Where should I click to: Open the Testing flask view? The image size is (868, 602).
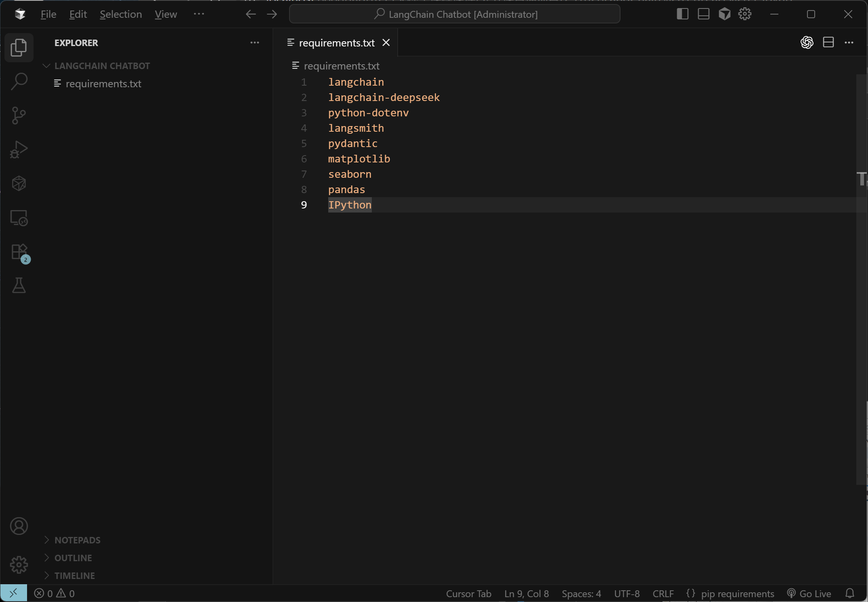tap(19, 286)
